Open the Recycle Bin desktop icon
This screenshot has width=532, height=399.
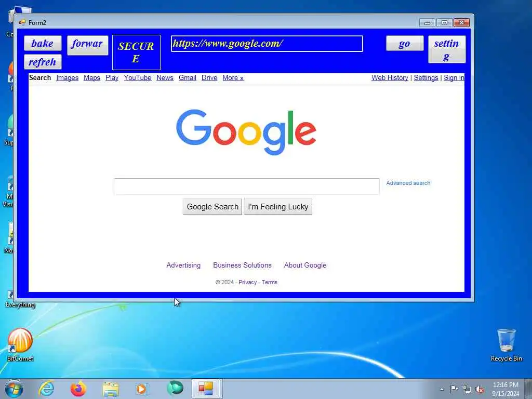pyautogui.click(x=506, y=345)
